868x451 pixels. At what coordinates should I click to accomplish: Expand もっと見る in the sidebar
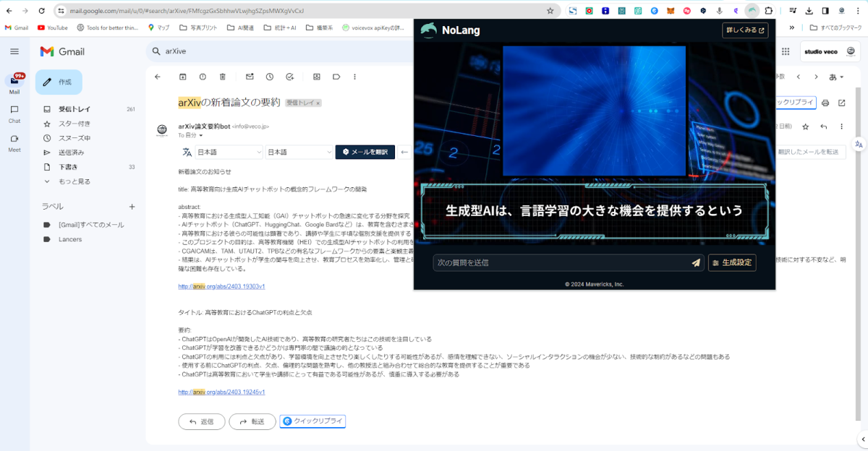(74, 181)
